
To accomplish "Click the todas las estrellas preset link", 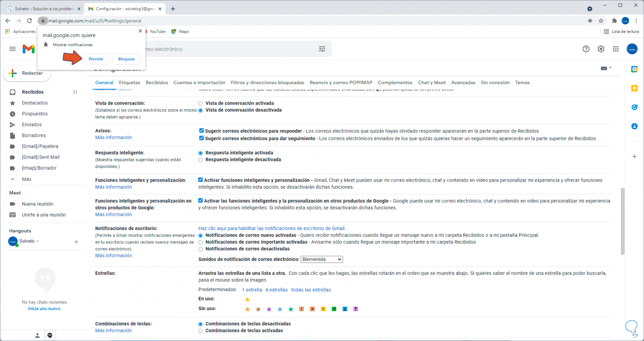I will tap(311, 290).
